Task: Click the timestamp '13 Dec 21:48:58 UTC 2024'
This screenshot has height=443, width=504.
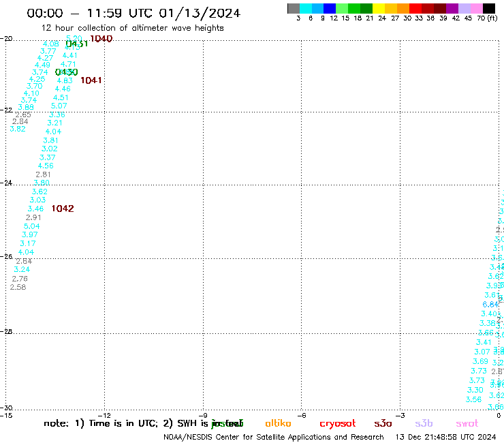Action: click(445, 437)
